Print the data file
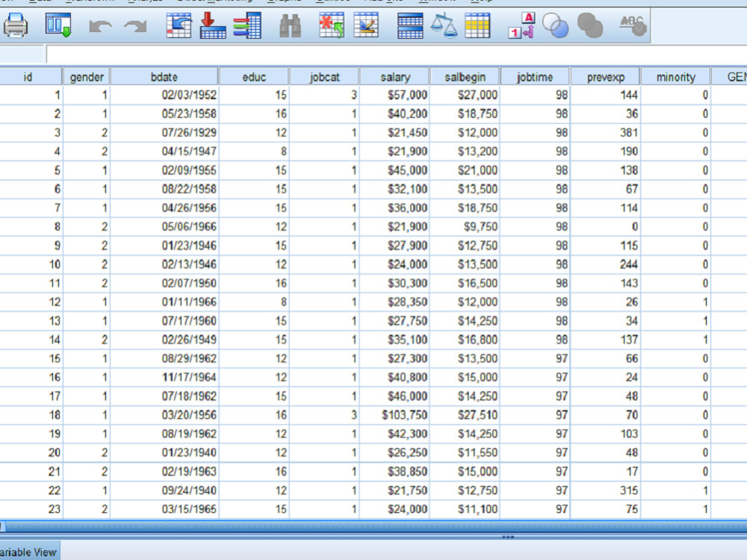Image resolution: width=747 pixels, height=560 pixels. point(15,26)
